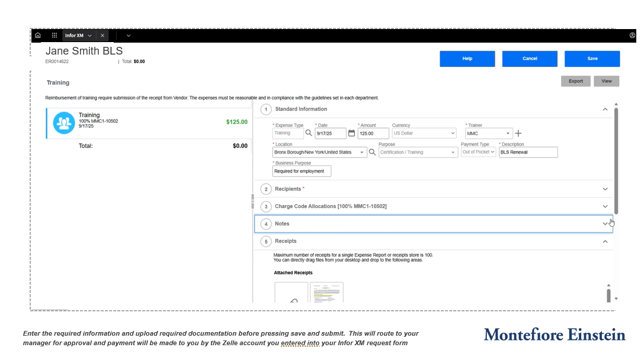Open the Payment Type Out of Pocket dropdown
Viewport: 644px width, 360px height.
pos(479,152)
